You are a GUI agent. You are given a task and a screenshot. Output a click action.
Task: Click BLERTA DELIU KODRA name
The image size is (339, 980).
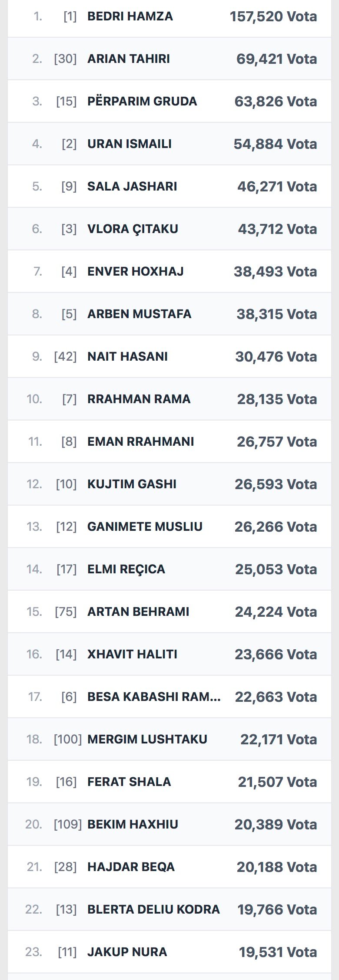(153, 910)
